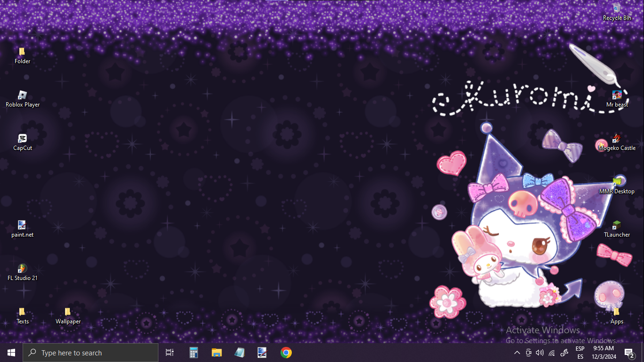The image size is (644, 362).
Task: Launch Google Chrome from the taskbar
Action: [x=286, y=353]
